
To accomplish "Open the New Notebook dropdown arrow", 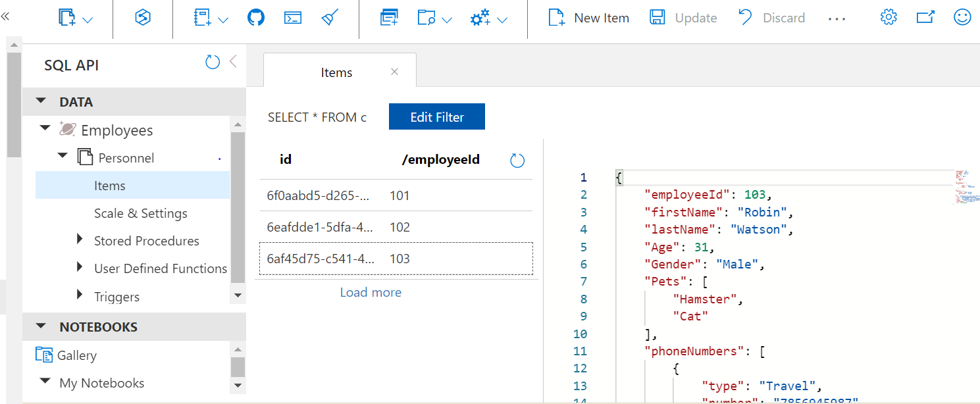I will pyautogui.click(x=223, y=20).
